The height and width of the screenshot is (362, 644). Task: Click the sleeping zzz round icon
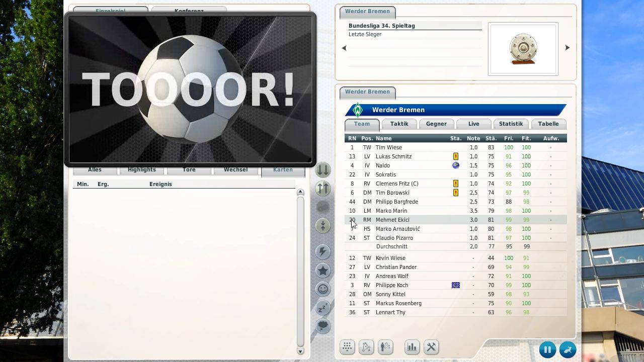tap(323, 308)
